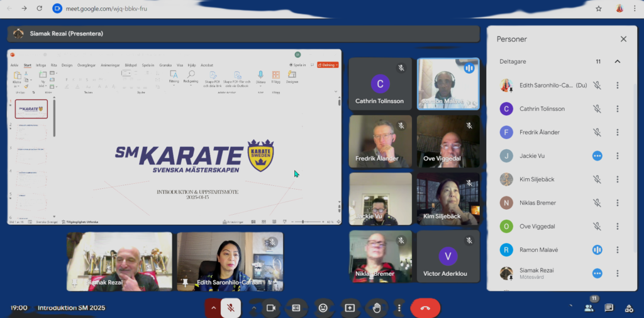The width and height of the screenshot is (644, 318).
Task: Click the Diktera microphone icon
Action: tap(260, 75)
